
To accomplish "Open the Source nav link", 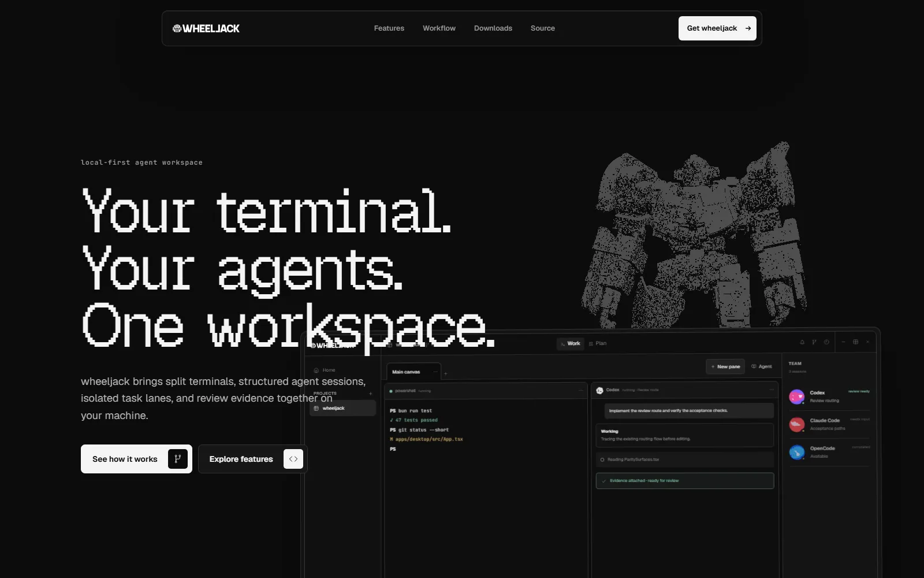I will point(543,28).
